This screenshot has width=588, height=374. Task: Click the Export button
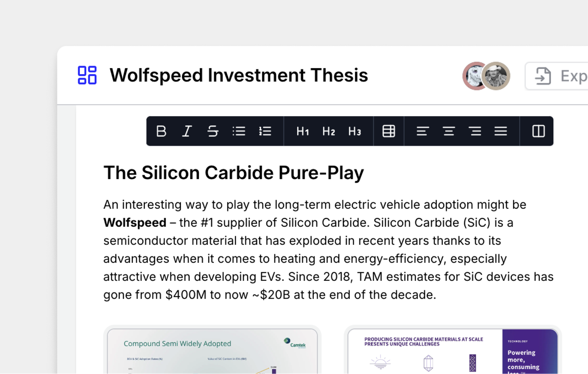[x=557, y=76]
